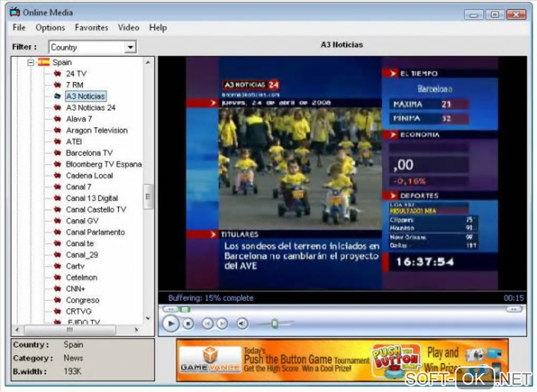This screenshot has width=537, height=392.
Task: Click the fast-forward pill button right of seek bar
Action: pos(514,309)
